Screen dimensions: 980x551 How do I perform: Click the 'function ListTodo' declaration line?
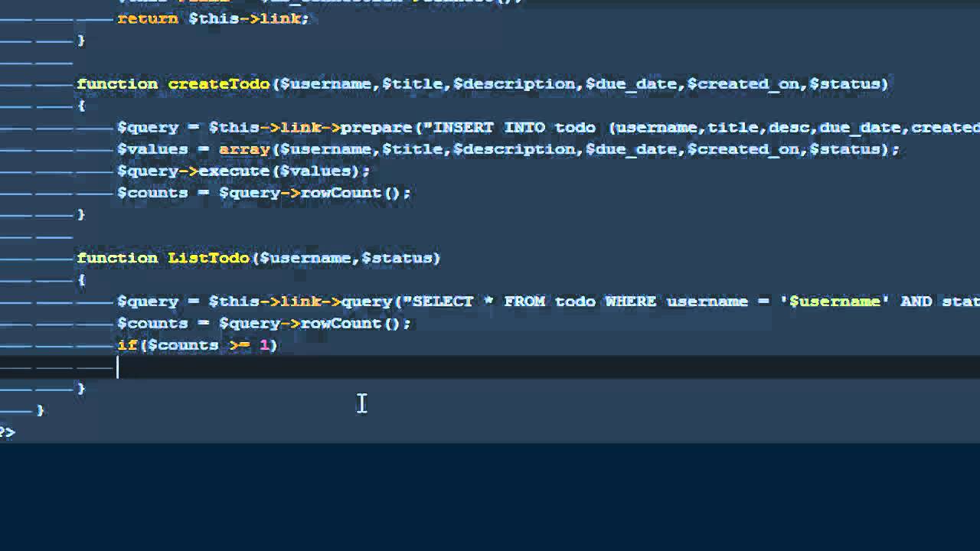tap(259, 258)
